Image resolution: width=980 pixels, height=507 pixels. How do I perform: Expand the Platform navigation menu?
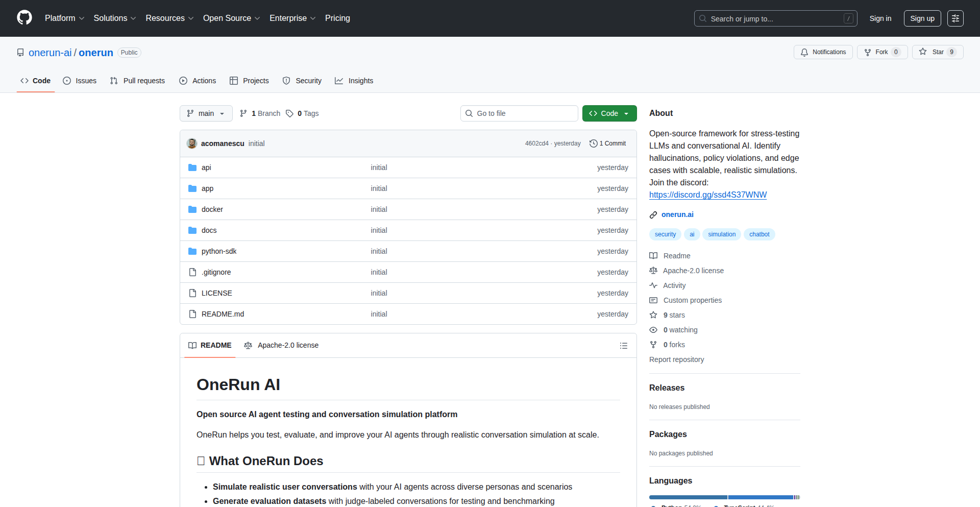(64, 18)
